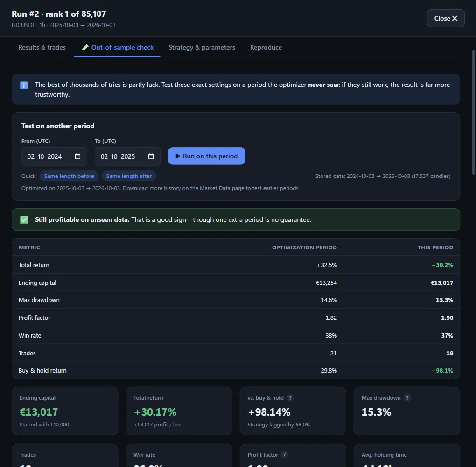Click the Run #2 rank title heading

[x=59, y=14]
